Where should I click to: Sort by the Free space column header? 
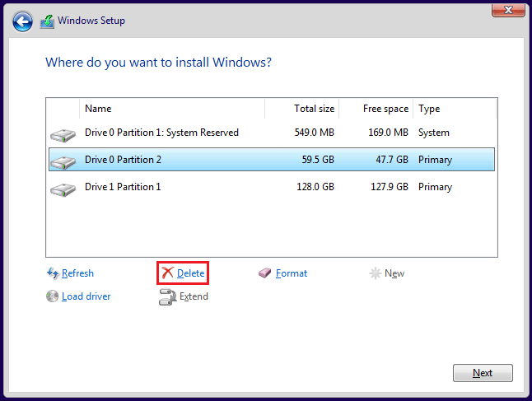[376, 109]
